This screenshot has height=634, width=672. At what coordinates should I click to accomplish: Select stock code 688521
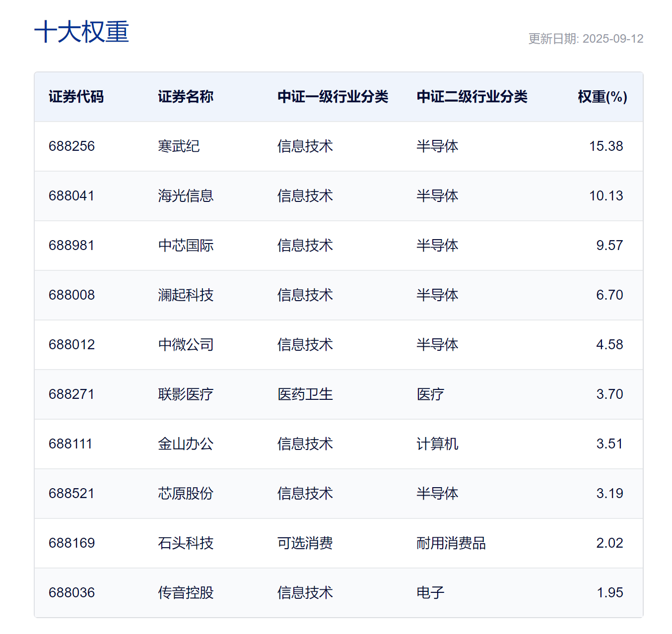(x=71, y=494)
